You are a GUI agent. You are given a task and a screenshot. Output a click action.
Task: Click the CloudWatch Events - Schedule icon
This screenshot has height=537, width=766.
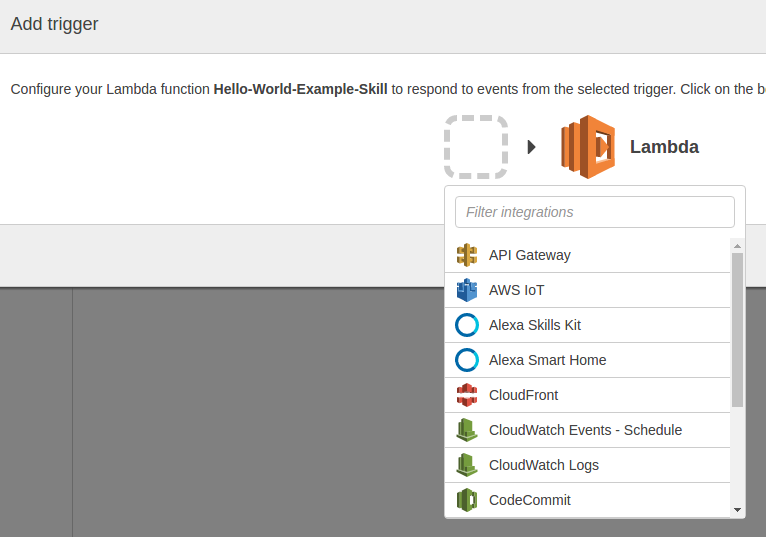point(467,430)
